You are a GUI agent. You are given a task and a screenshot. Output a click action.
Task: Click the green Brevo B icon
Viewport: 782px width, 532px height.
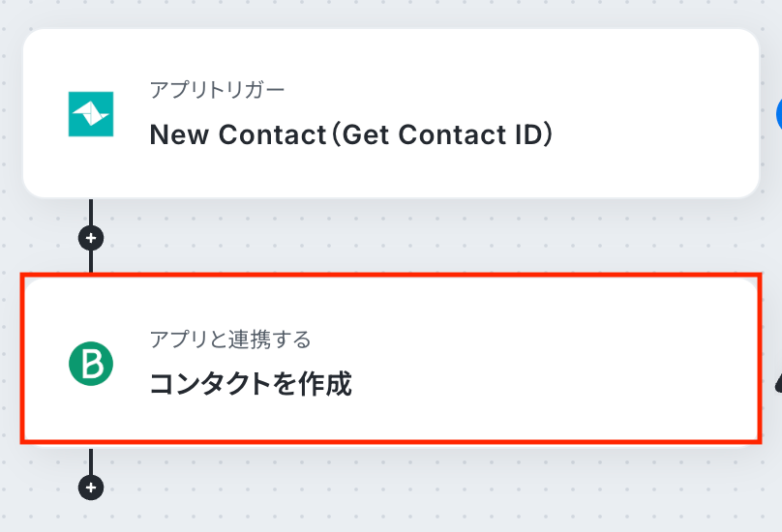coord(91,363)
